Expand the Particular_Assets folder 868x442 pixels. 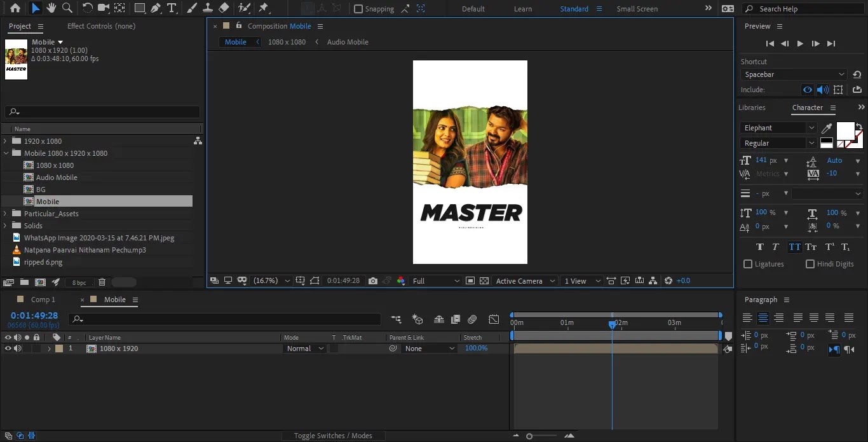coord(6,214)
